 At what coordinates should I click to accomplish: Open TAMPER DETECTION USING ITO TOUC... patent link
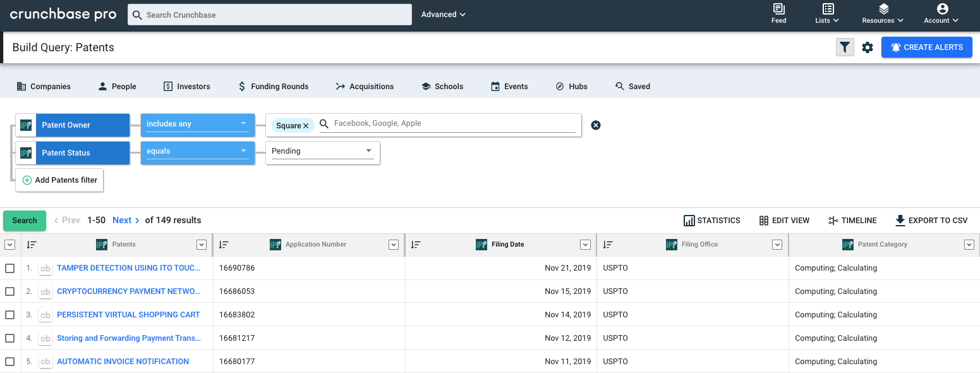(x=128, y=268)
